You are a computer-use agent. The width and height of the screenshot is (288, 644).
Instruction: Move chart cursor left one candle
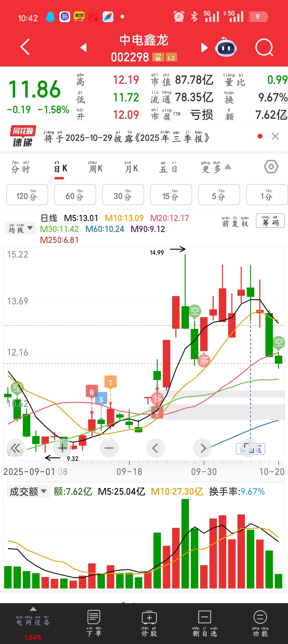(155, 448)
